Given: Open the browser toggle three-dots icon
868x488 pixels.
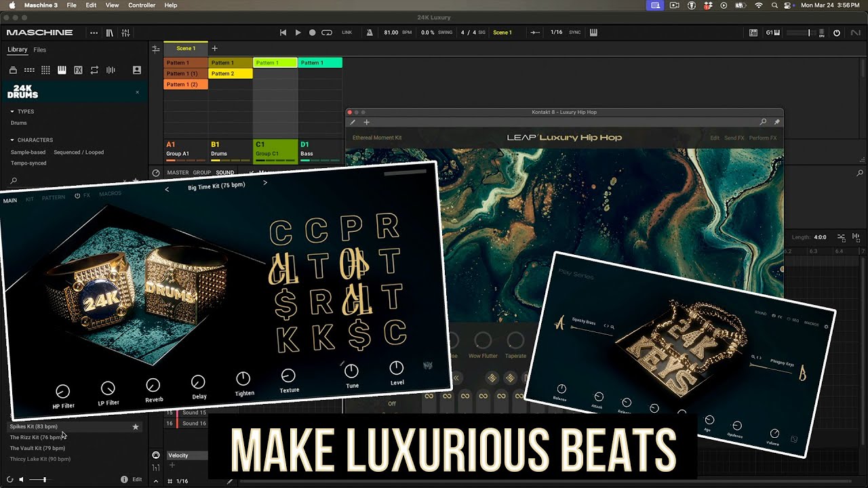Looking at the screenshot, I should pos(94,33).
